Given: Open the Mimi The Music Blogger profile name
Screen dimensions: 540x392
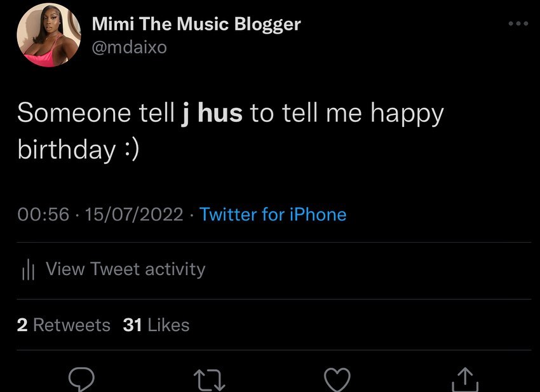Looking at the screenshot, I should [x=196, y=24].
